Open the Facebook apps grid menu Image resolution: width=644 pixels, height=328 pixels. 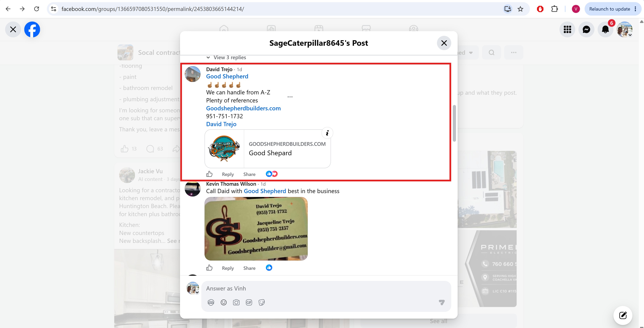click(x=567, y=30)
